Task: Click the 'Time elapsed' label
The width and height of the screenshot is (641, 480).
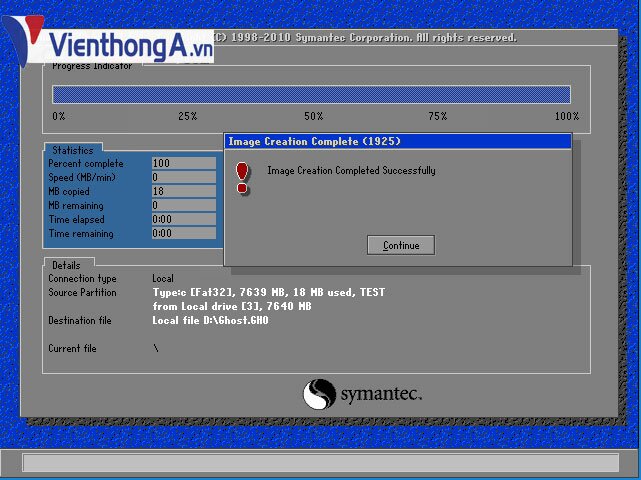Action: [x=76, y=220]
